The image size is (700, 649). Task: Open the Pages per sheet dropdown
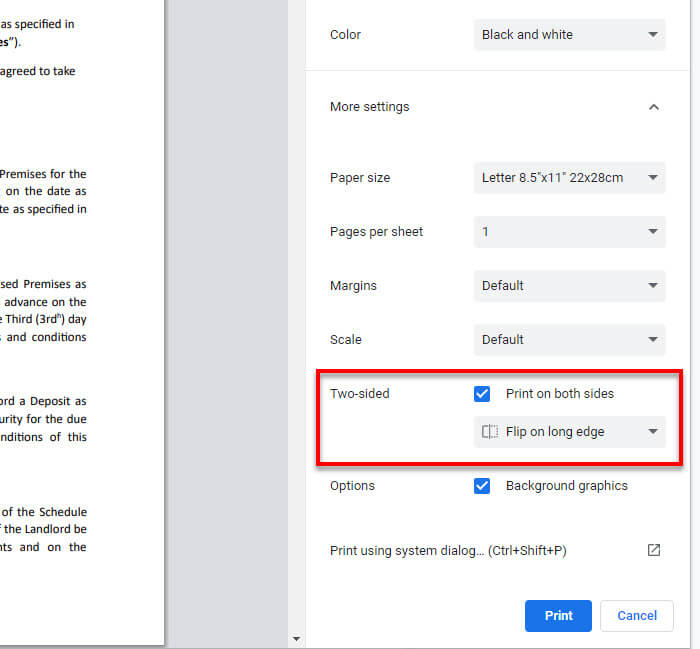pyautogui.click(x=569, y=232)
